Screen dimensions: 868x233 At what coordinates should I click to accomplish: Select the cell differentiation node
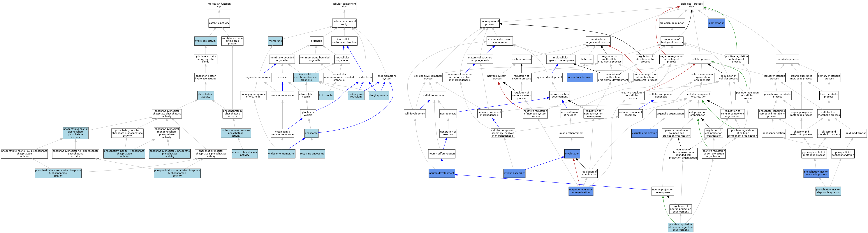tap(434, 95)
